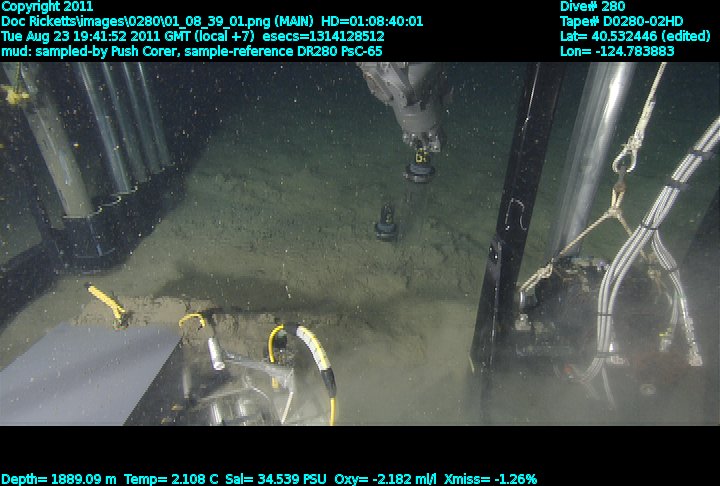Click the "Sal= 34.539 PSU" reading
Image resolution: width=720 pixels, height=486 pixels.
tap(276, 479)
